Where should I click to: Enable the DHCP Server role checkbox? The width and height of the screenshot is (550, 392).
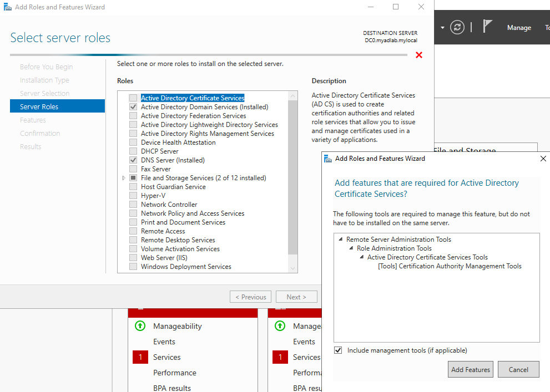133,151
